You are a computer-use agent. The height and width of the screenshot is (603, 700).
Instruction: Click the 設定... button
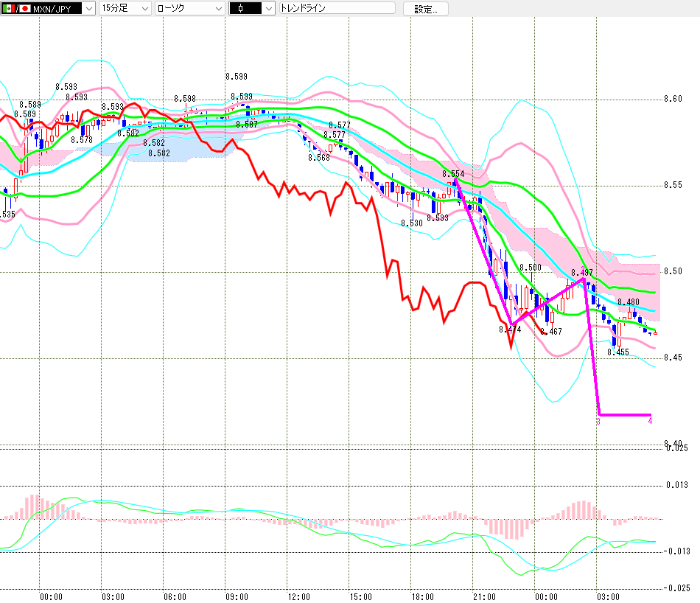425,9
